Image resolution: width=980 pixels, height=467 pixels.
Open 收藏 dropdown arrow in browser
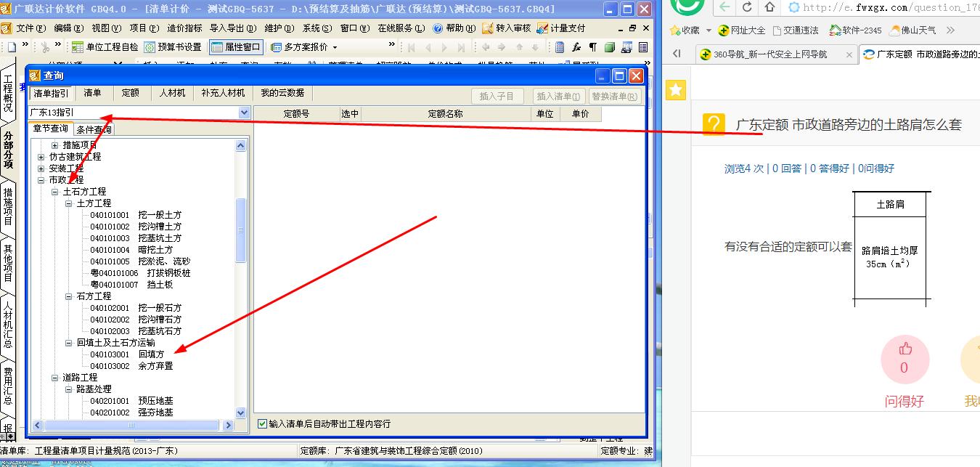click(x=709, y=31)
